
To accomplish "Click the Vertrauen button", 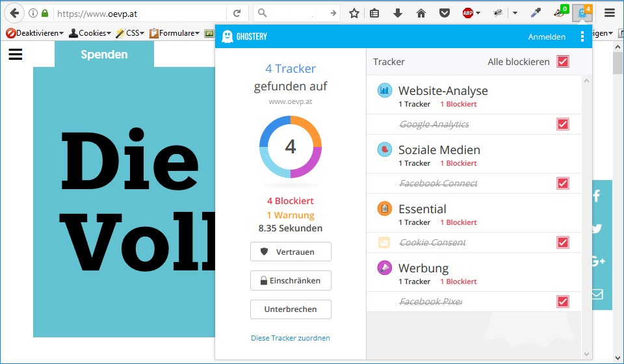I will point(291,252).
